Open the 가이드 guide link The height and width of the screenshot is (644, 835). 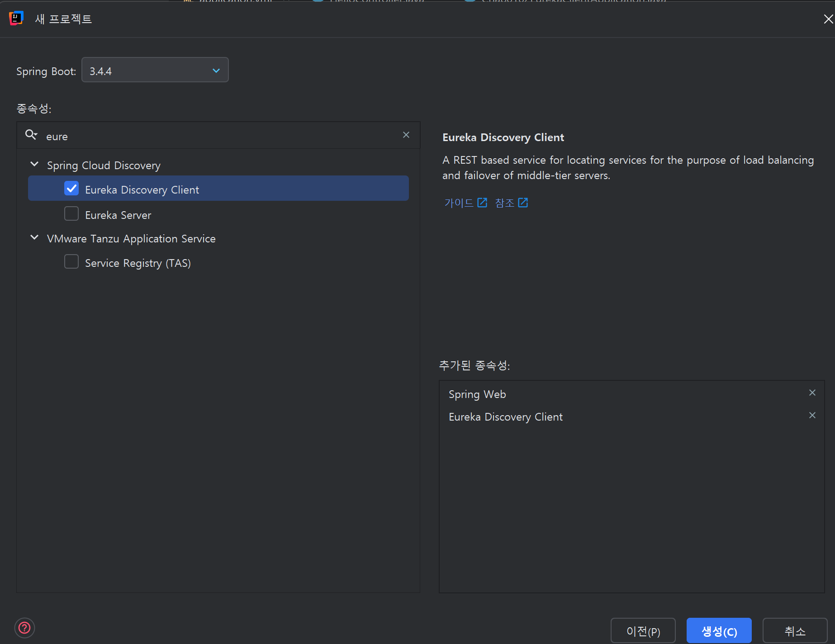point(466,203)
